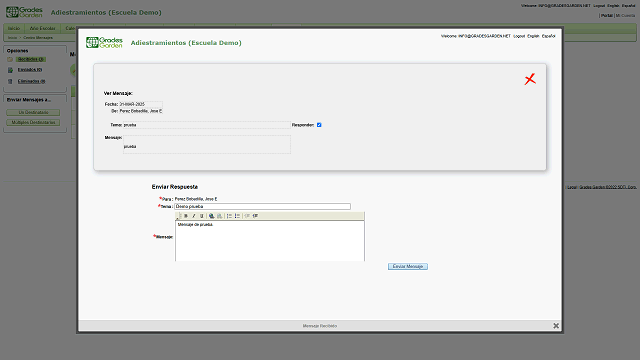Click the remove link icon in editor toolbar
Viewport: 640px width, 360px height.
point(219,216)
